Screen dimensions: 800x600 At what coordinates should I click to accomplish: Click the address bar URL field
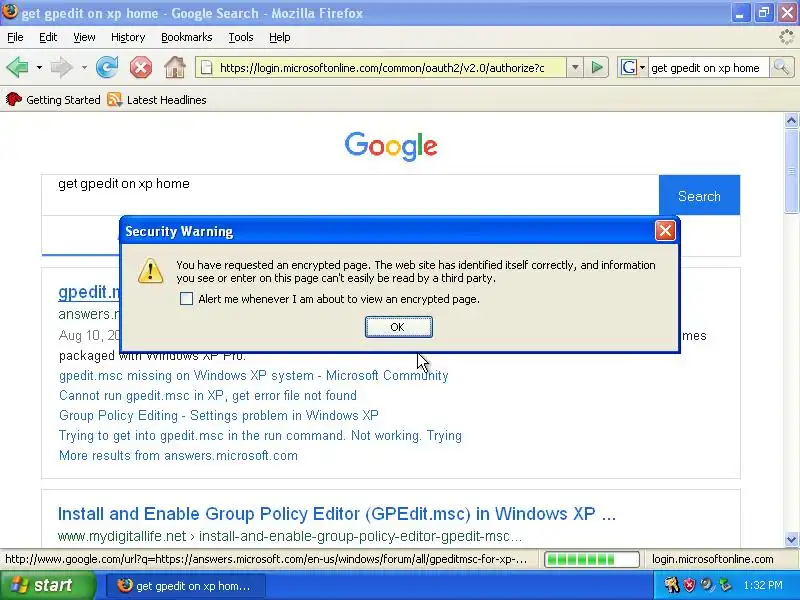point(382,67)
